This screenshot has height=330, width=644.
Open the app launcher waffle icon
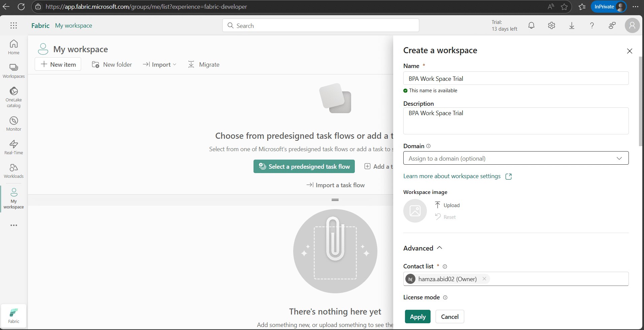click(13, 26)
